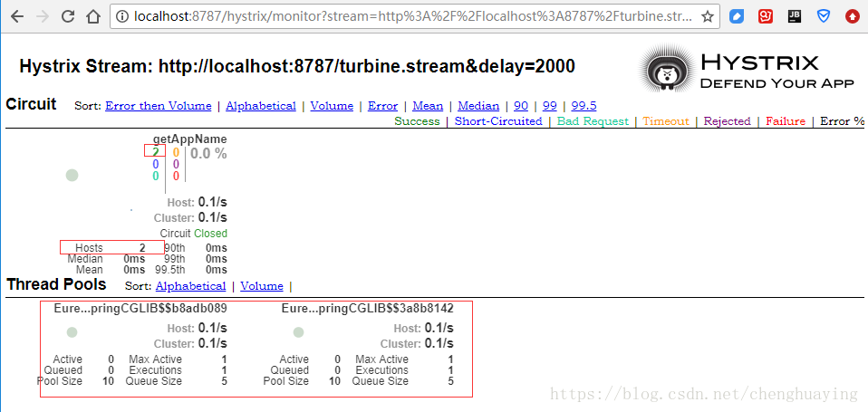868x412 pixels.
Task: Sort thread pools by Volume
Action: tap(262, 286)
